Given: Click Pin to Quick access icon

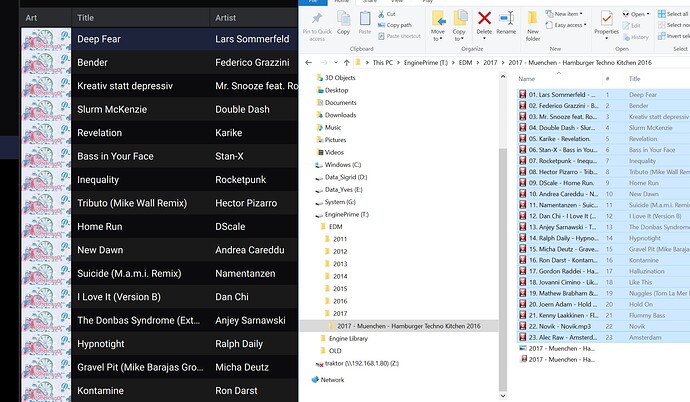Looking at the screenshot, I should (x=317, y=18).
